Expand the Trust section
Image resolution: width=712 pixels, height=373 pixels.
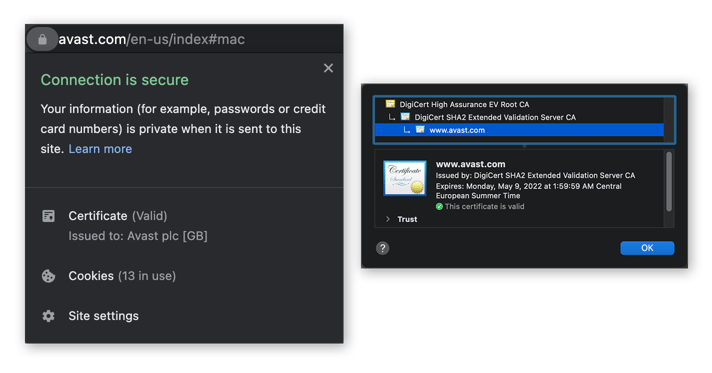pos(387,219)
